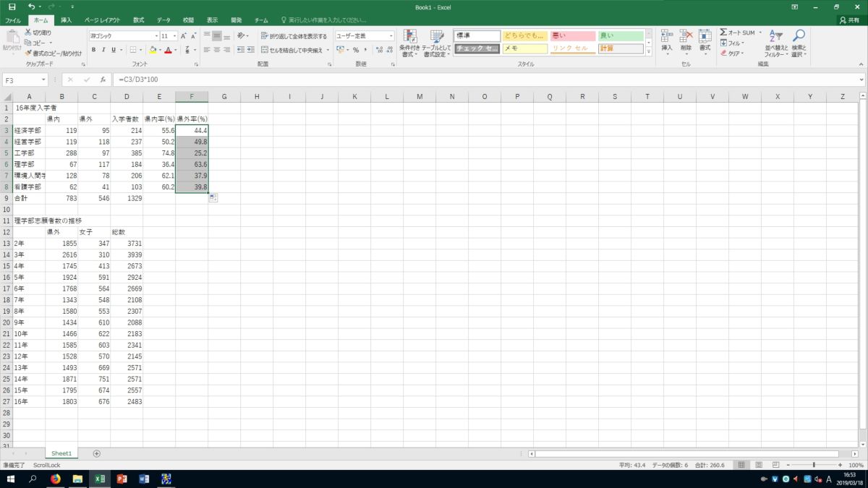Screen dimensions: 868x488
Task: Open the Clear (クリア) dropdown
Action: [732, 53]
